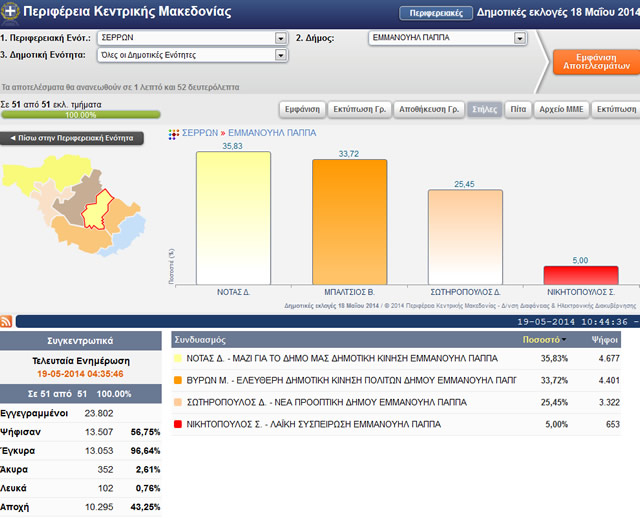Open the Περιφερειακή Ενότητα dropdown

pos(280,38)
